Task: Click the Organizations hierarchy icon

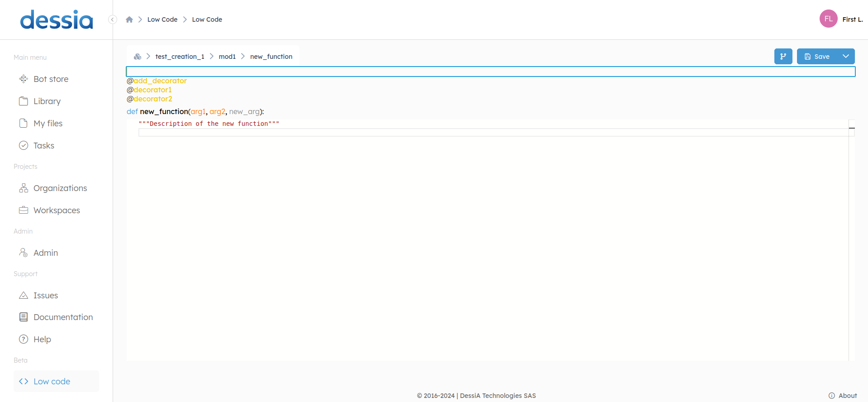Action: pyautogui.click(x=24, y=188)
